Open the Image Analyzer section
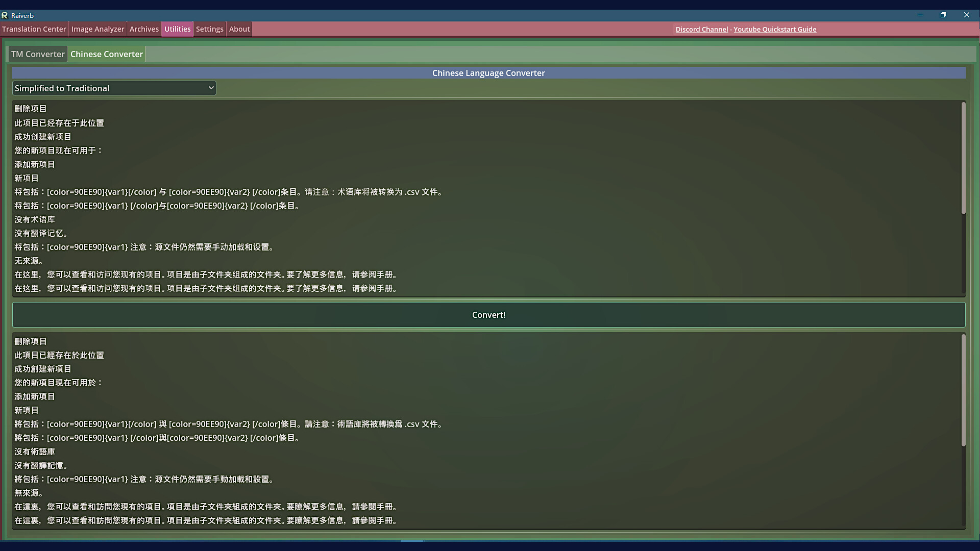 pos(97,29)
